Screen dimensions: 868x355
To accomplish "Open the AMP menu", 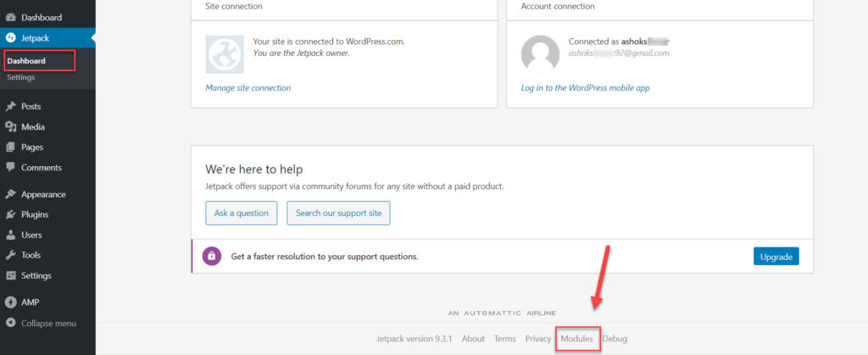I will 47,302.
